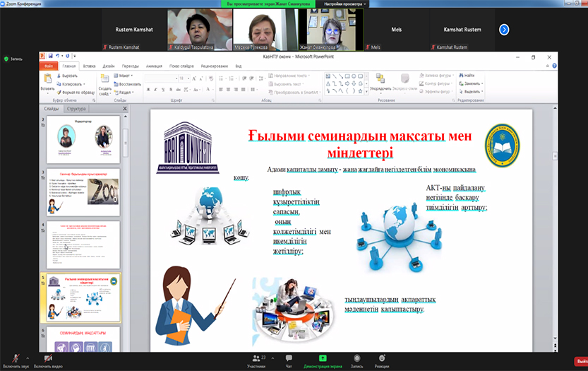The height and width of the screenshot is (371, 588).
Task: Open the Вставка ribbon tab
Action: click(89, 66)
